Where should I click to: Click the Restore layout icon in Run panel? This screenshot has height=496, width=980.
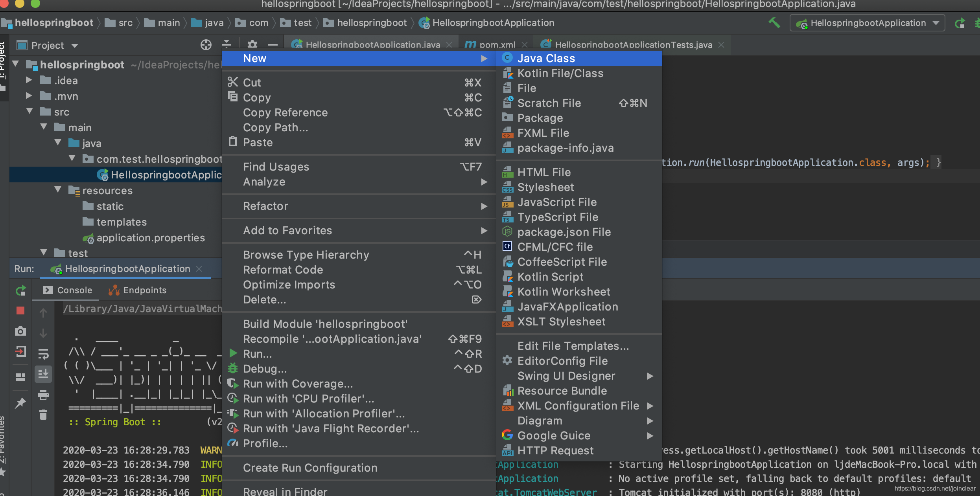(x=20, y=377)
